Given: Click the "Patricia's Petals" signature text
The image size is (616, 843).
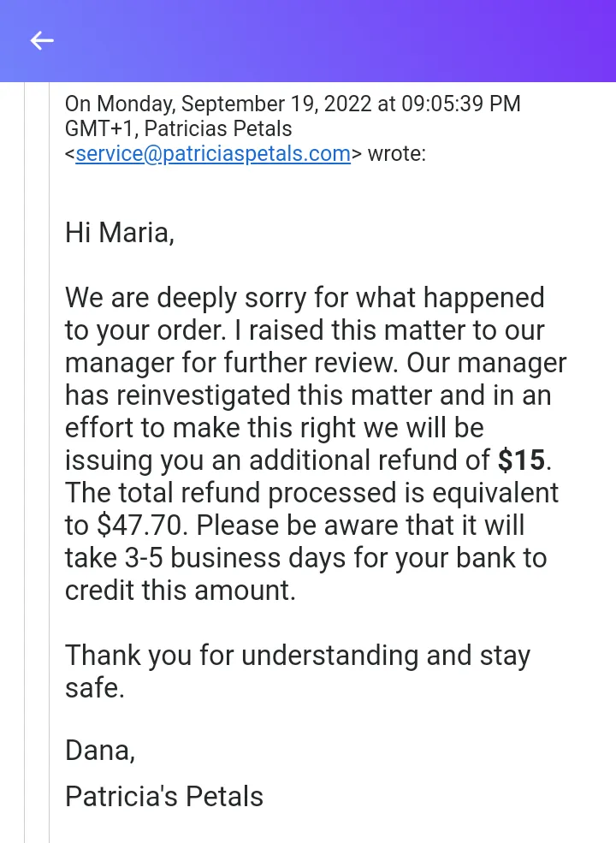Looking at the screenshot, I should click(164, 796).
